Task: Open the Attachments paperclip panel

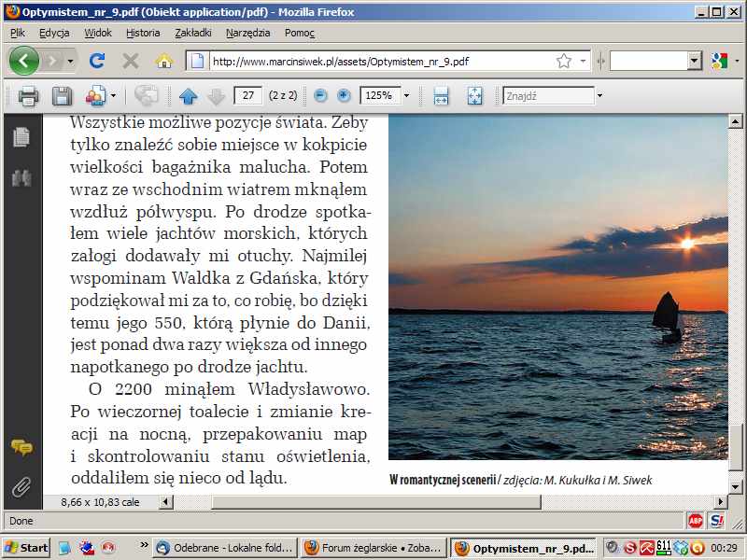Action: point(21,486)
